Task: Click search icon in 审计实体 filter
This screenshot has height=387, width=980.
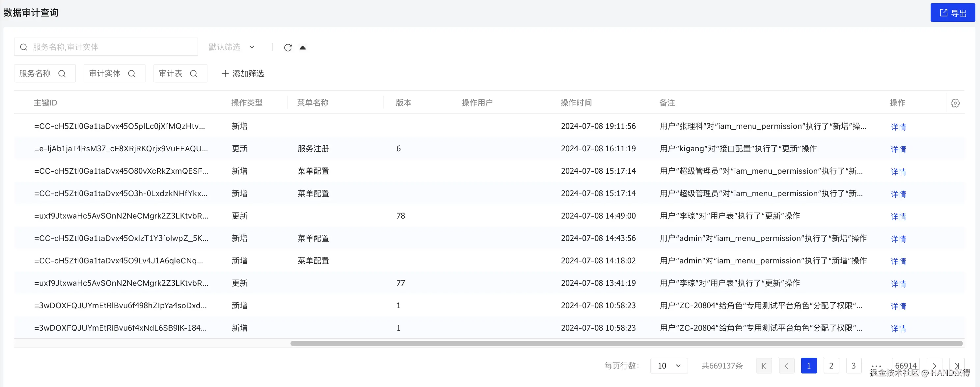Action: coord(132,74)
